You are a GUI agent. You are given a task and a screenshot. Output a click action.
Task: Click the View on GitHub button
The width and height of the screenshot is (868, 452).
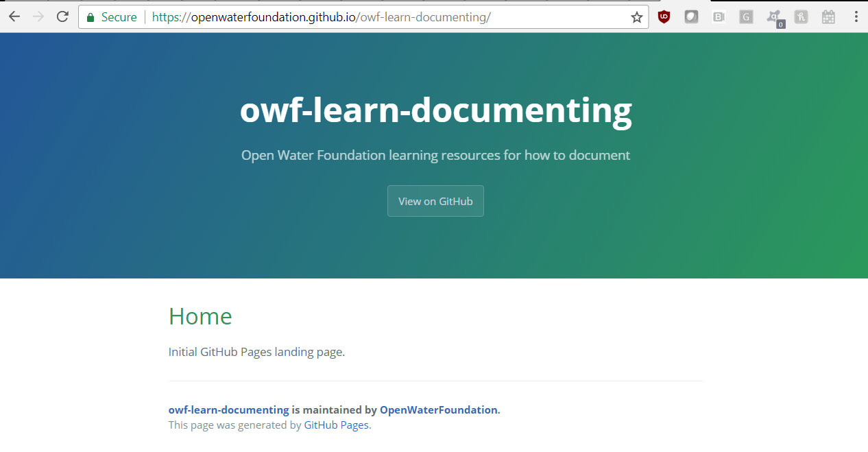tap(435, 201)
